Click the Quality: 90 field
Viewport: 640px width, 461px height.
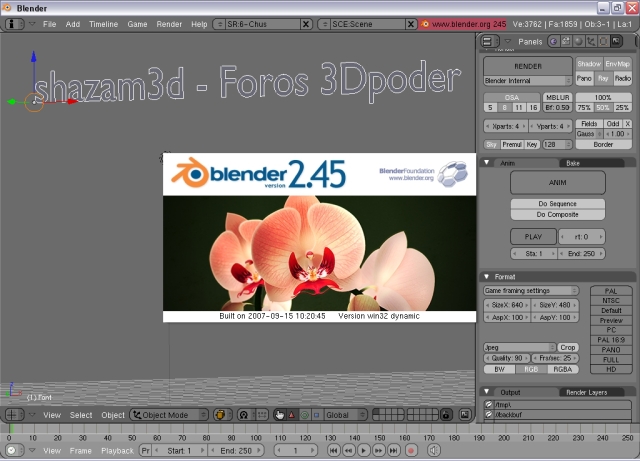point(507,358)
